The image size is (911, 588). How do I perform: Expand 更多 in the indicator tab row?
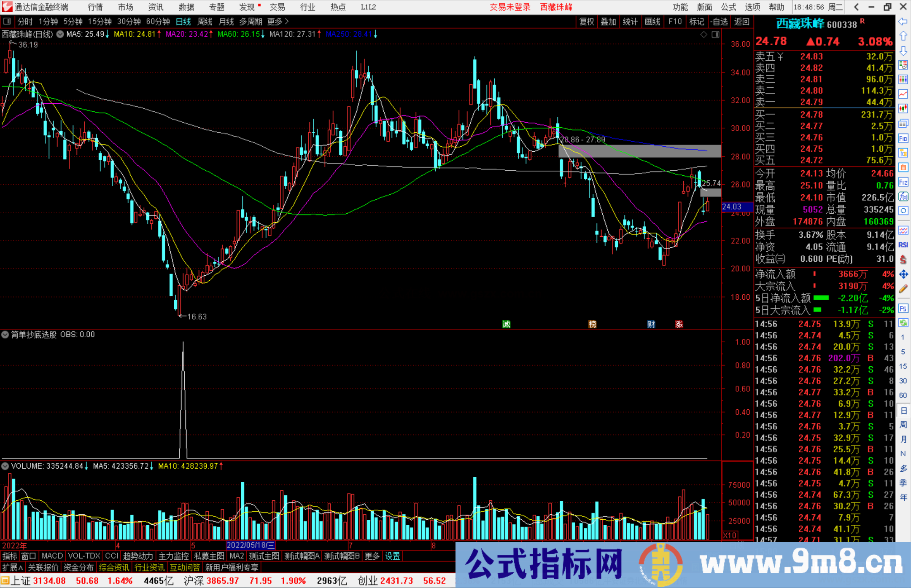[372, 556]
